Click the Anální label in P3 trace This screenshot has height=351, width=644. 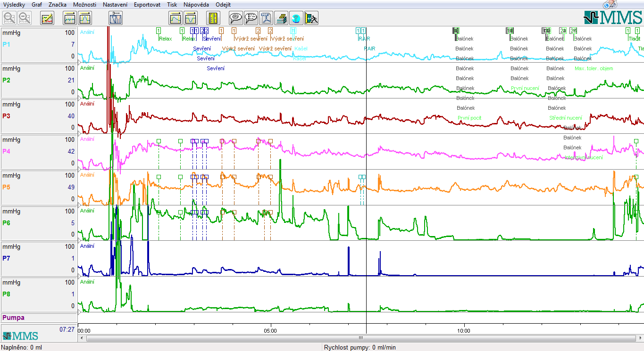(87, 104)
